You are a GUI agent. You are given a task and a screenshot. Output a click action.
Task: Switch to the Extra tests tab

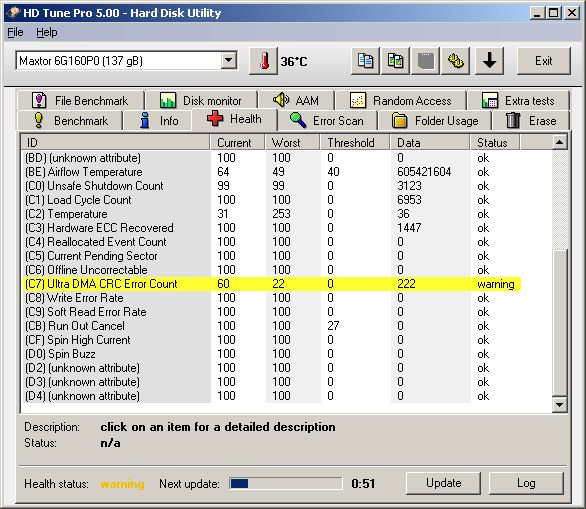518,101
